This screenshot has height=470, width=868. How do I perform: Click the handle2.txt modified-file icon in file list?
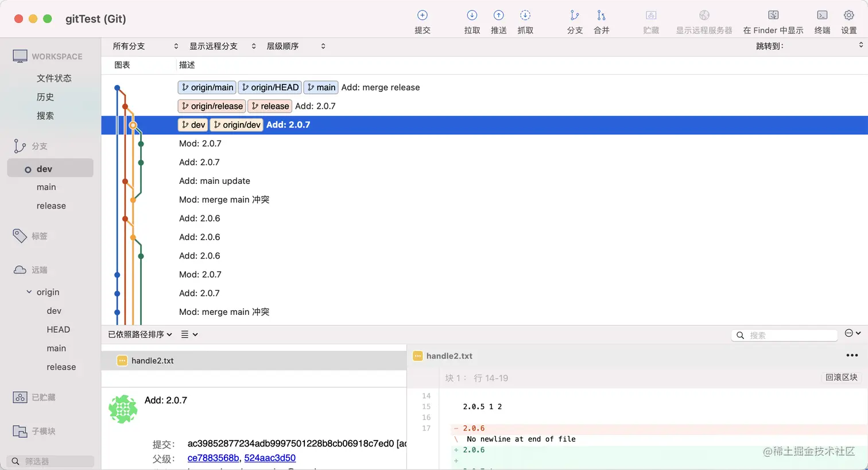click(x=122, y=361)
